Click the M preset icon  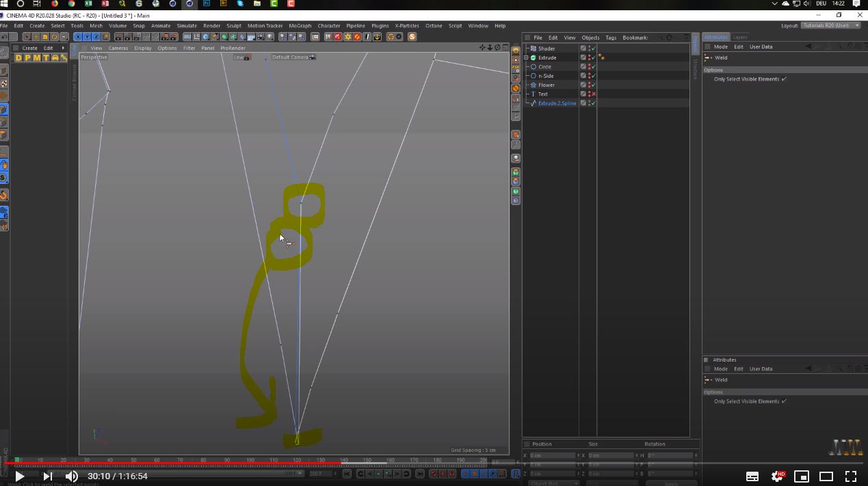pos(37,58)
